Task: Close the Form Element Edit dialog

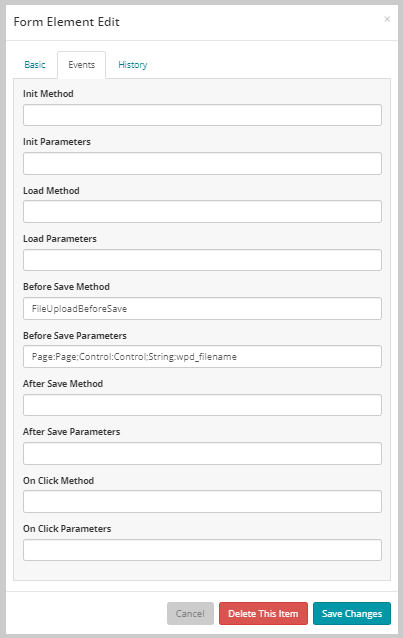Action: point(387,19)
